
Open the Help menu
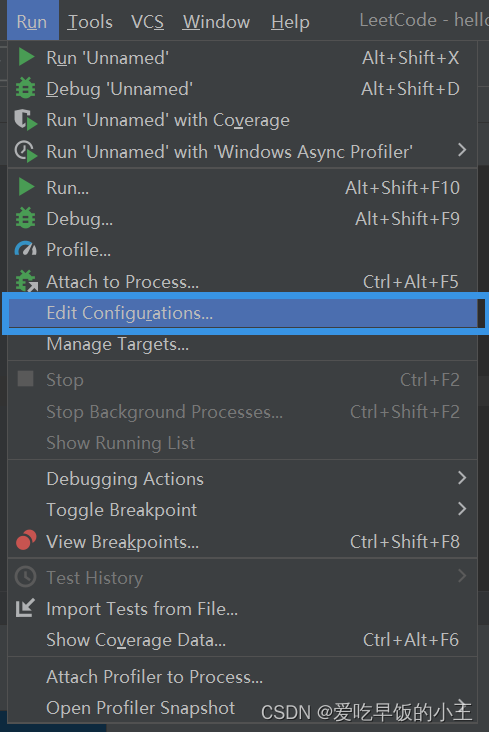click(x=290, y=22)
